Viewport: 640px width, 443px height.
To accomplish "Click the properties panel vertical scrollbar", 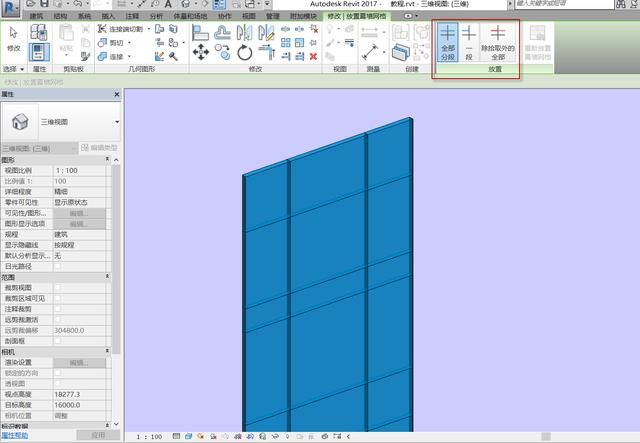I will click(116, 257).
